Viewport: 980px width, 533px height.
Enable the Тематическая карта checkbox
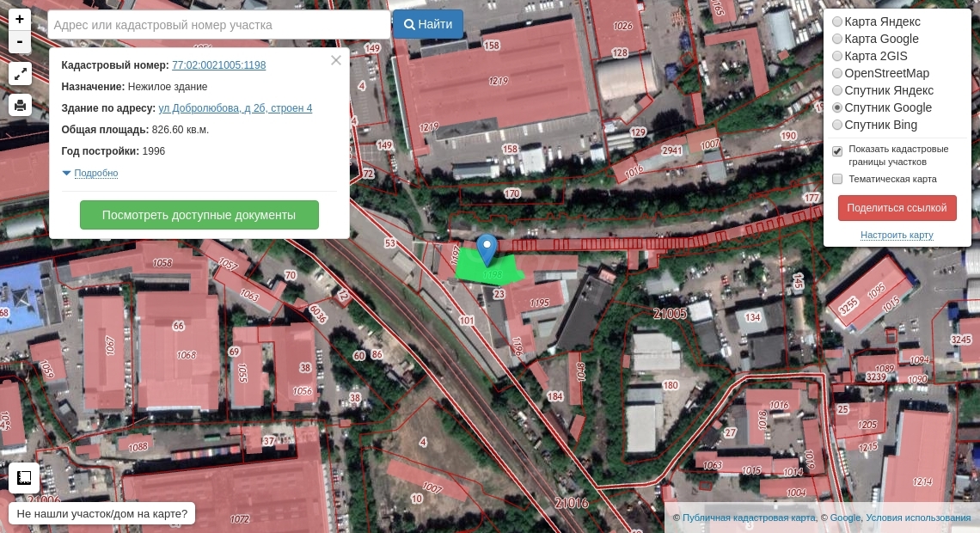tap(837, 180)
